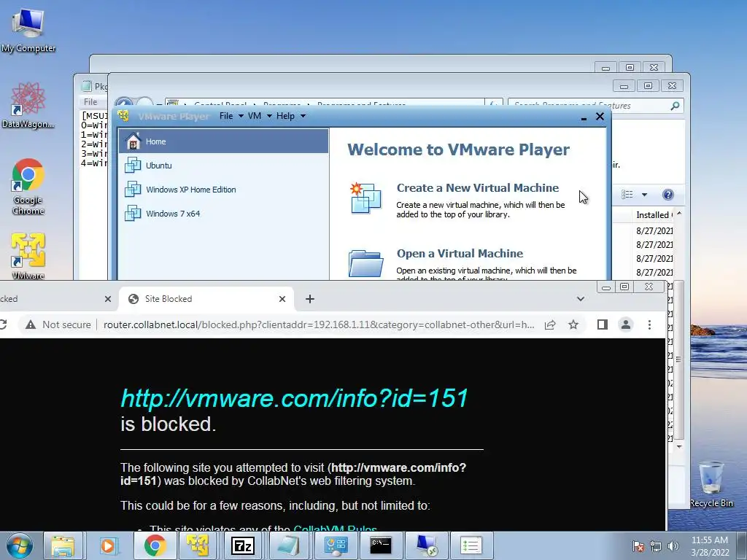Click the magnifier icon in Programs and Features search
This screenshot has width=747, height=560.
pyautogui.click(x=675, y=106)
